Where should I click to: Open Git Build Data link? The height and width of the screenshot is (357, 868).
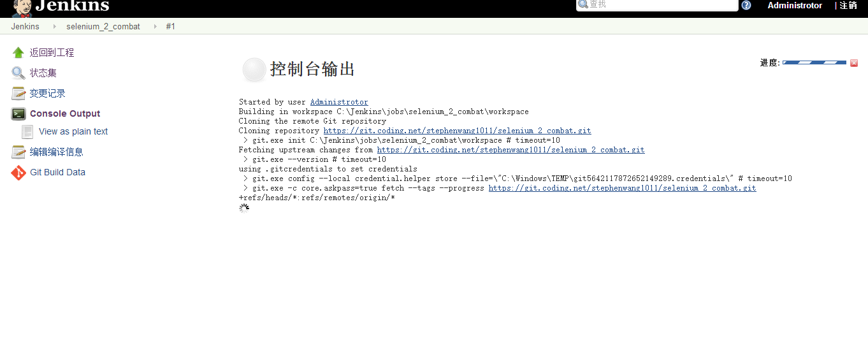coord(57,173)
